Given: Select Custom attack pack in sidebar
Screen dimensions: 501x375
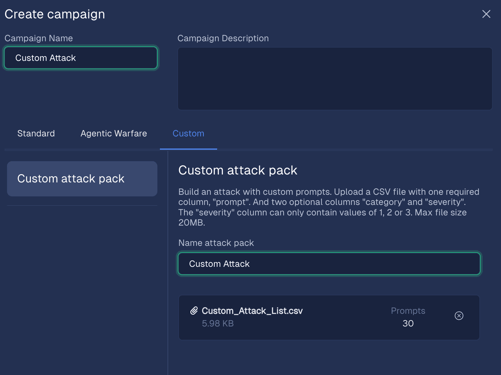Looking at the screenshot, I should [82, 179].
